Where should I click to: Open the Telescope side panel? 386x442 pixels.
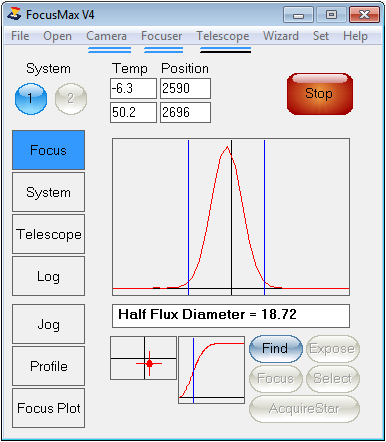(x=49, y=234)
